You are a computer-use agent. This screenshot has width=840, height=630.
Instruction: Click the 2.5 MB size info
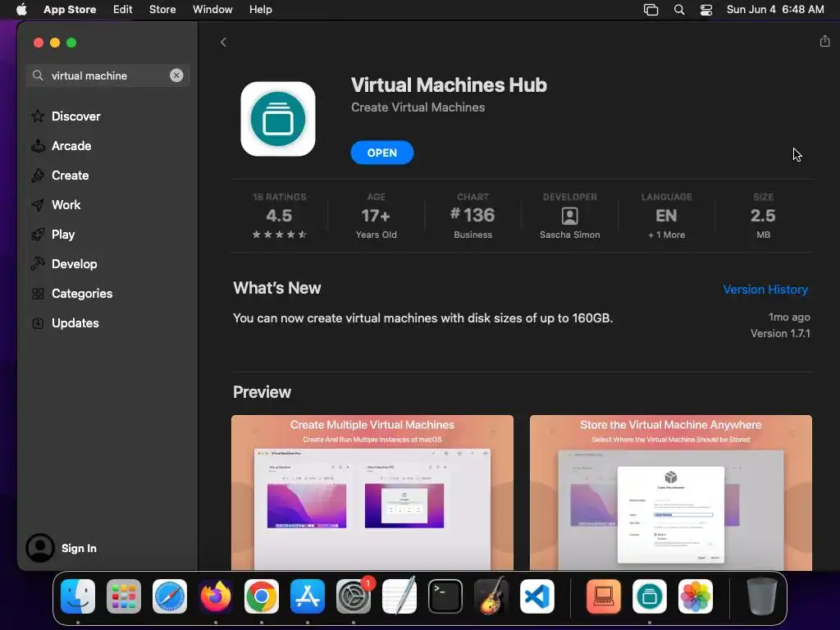(763, 216)
